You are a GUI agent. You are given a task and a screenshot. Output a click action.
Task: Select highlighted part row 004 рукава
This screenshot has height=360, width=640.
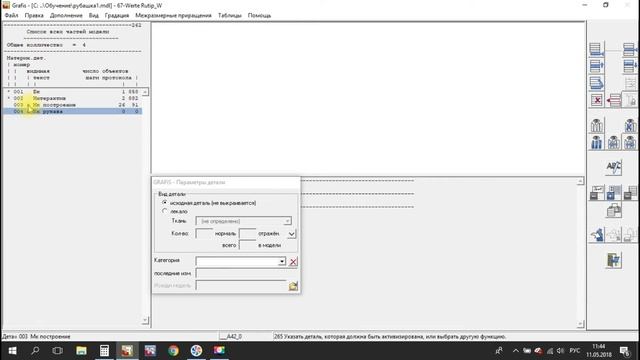[x=73, y=111]
